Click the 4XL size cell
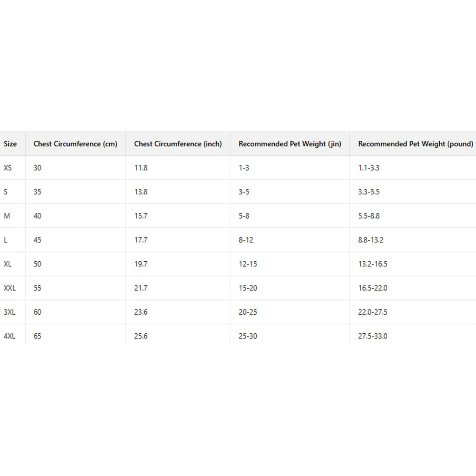This screenshot has width=476, height=476. coord(9,336)
